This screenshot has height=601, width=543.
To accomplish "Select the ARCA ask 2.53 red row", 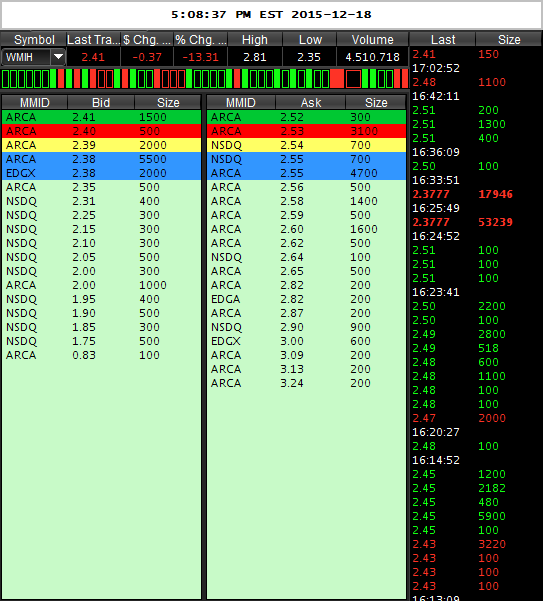I will 307,131.
